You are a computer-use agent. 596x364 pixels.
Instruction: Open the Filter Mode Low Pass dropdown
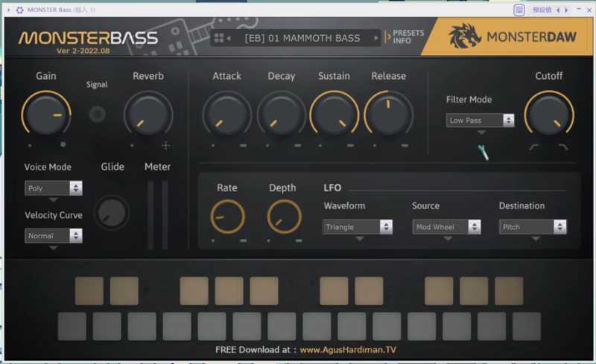tap(481, 120)
